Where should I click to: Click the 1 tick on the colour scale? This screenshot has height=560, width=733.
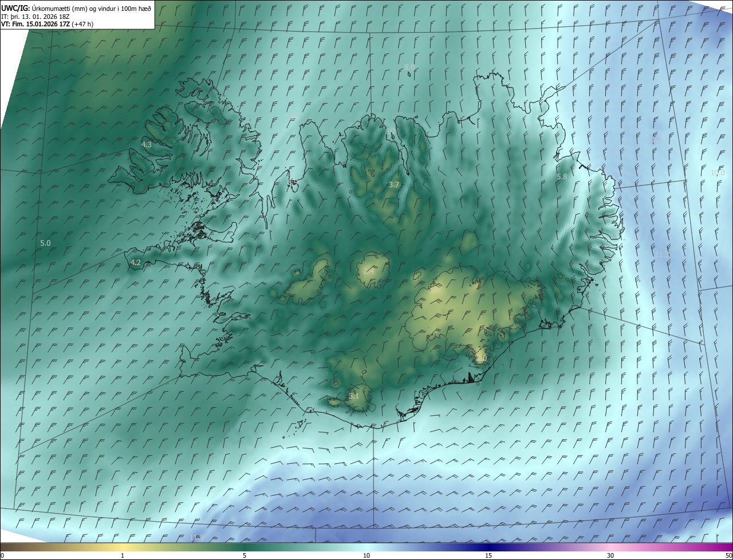123,555
